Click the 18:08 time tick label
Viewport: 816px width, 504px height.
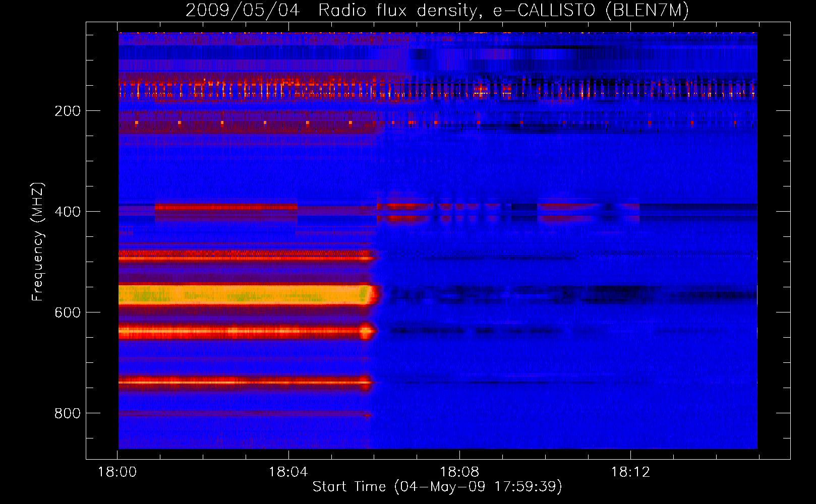pyautogui.click(x=459, y=472)
